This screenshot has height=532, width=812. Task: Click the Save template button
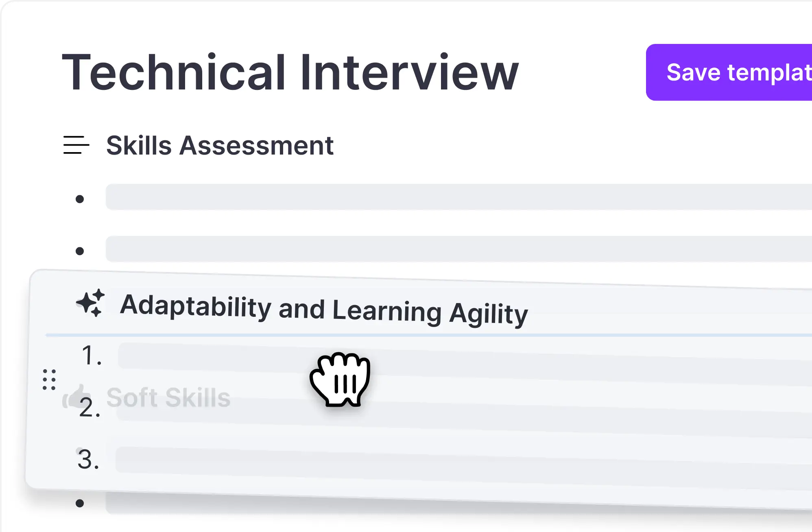[729, 72]
